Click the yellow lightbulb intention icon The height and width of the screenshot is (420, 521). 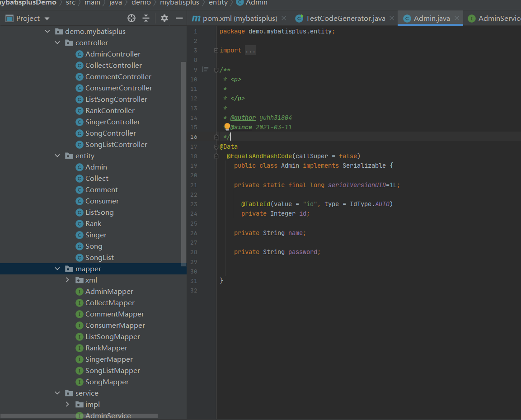[x=227, y=127]
